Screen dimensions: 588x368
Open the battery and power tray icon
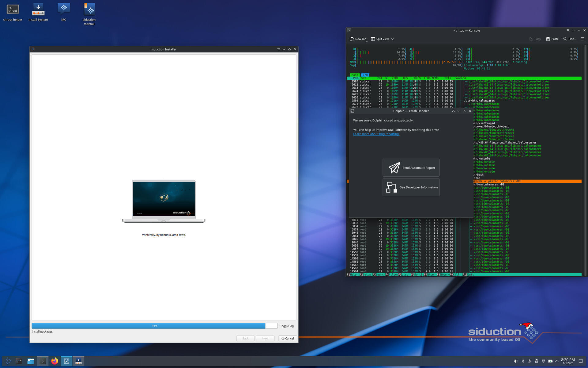pyautogui.click(x=550, y=361)
